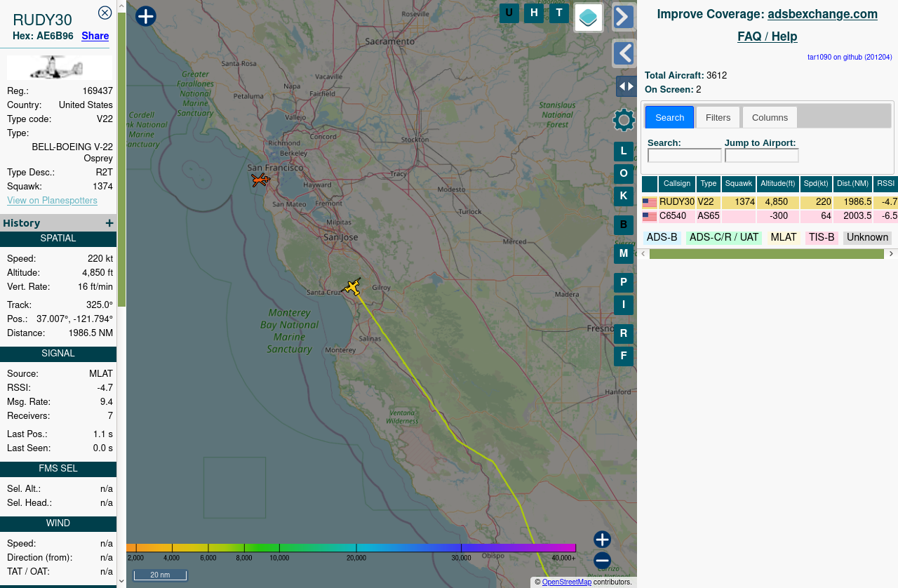898x588 pixels.
Task: Click the right chevron sidebar button
Action: tap(624, 17)
